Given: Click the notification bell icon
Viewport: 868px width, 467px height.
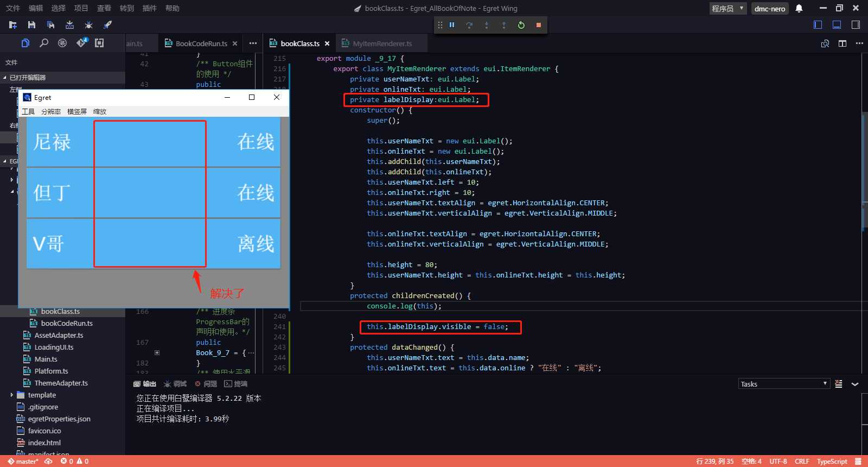Looking at the screenshot, I should coord(799,8).
